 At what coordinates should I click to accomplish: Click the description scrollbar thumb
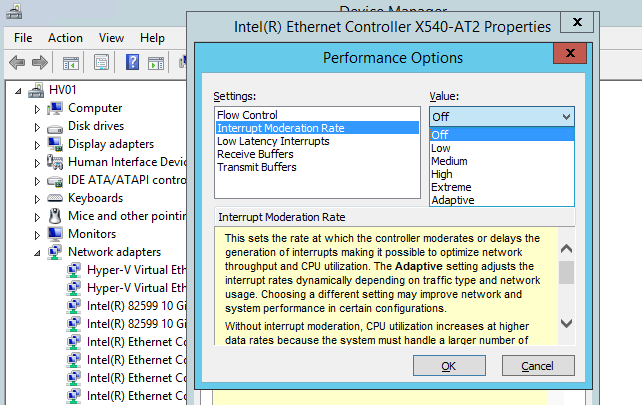(566, 272)
